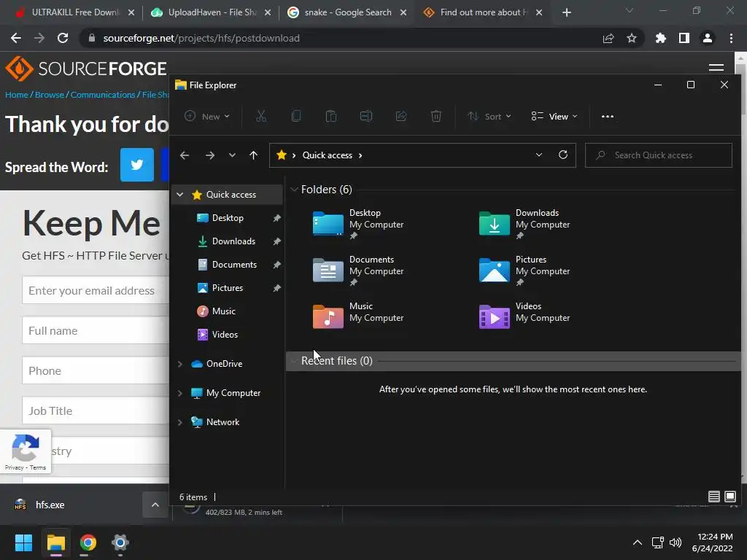Click the Chrome reload page button

(x=63, y=38)
